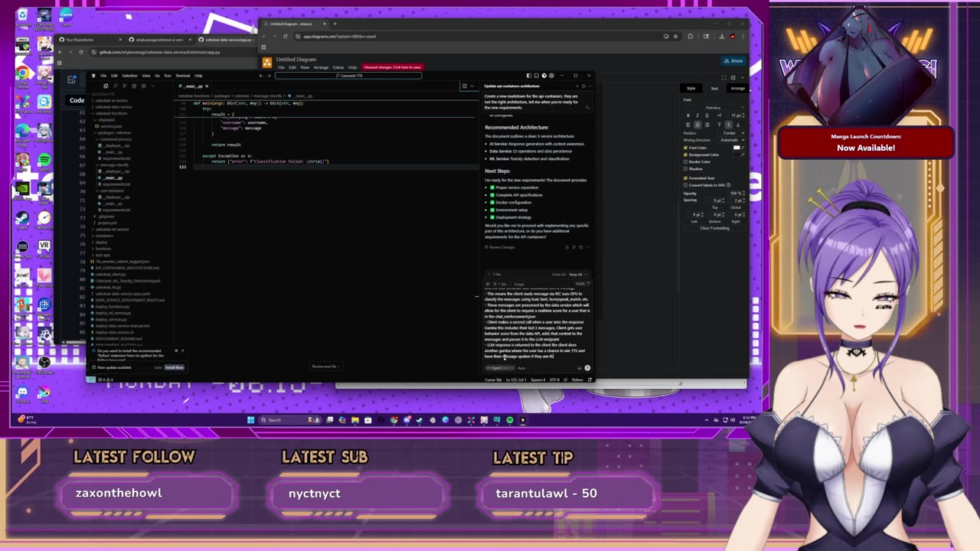980x551 pixels.
Task: Open the Font Color swatch
Action: pos(737,148)
